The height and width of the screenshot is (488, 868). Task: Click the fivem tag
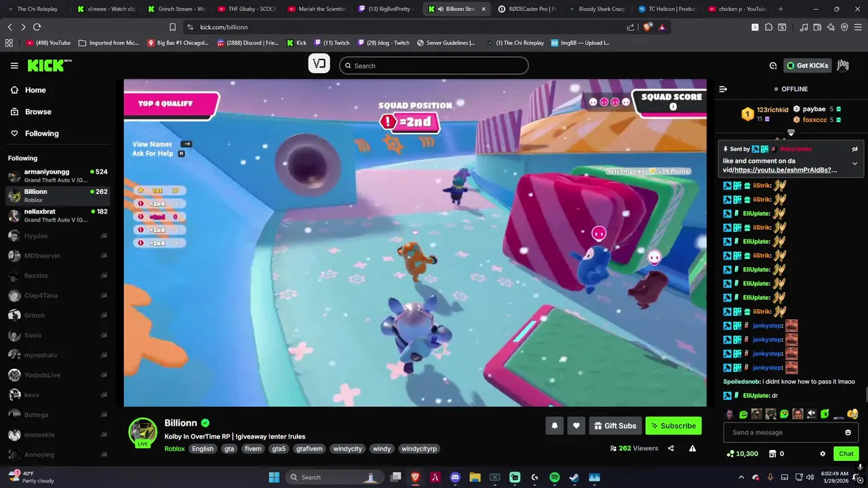pos(253,449)
